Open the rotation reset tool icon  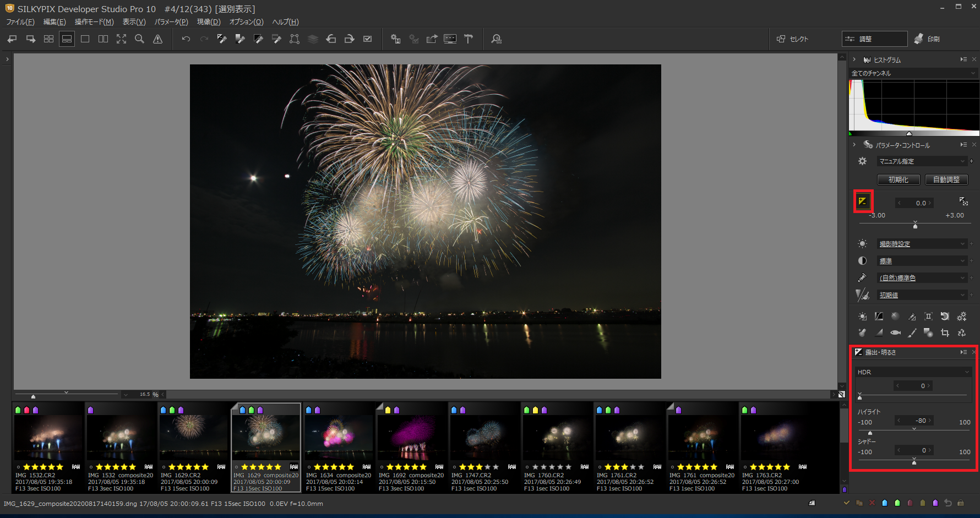tap(945, 317)
